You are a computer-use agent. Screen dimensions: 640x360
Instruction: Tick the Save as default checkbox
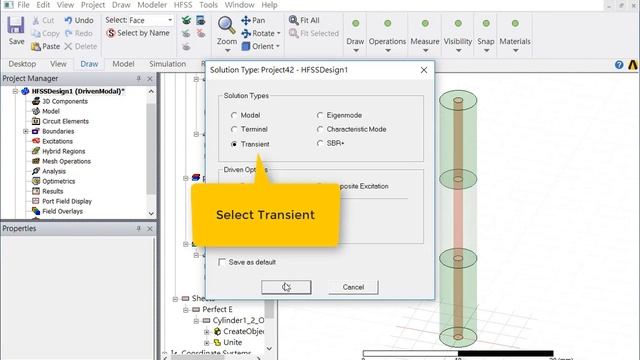222,262
